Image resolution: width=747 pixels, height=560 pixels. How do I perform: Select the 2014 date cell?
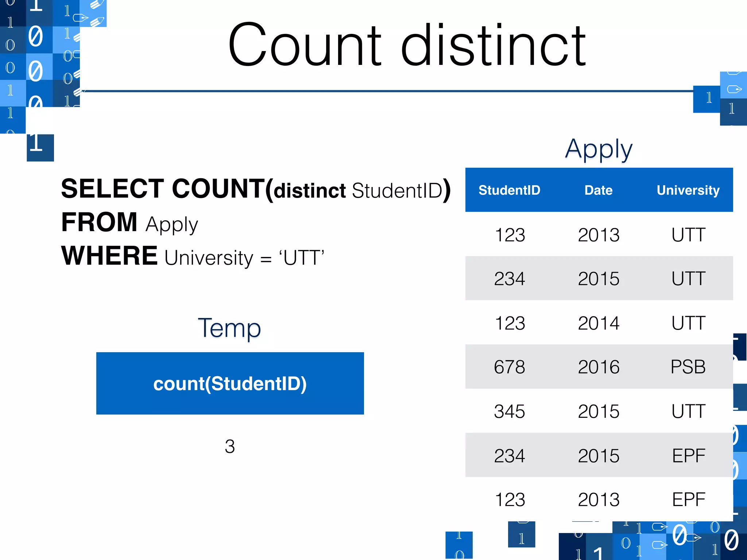coord(599,323)
